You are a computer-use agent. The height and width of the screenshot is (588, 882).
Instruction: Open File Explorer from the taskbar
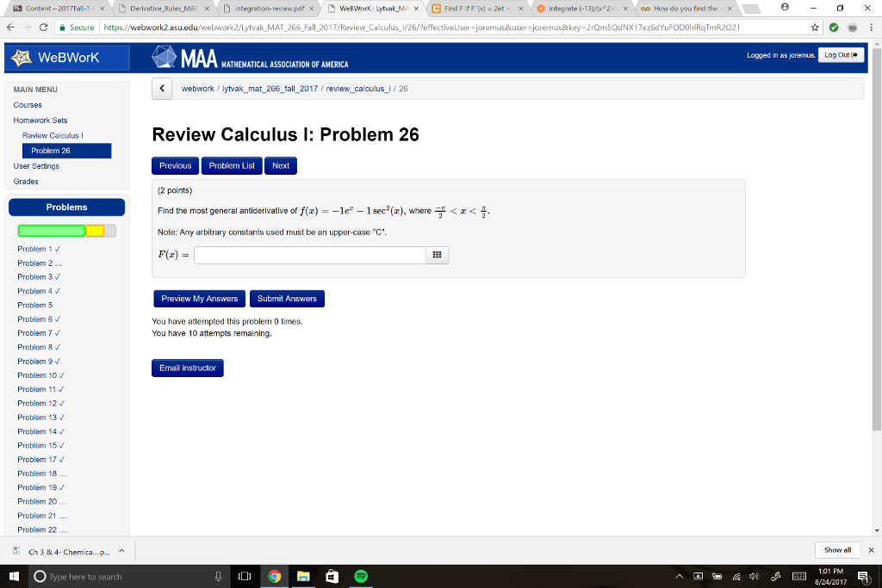point(303,576)
